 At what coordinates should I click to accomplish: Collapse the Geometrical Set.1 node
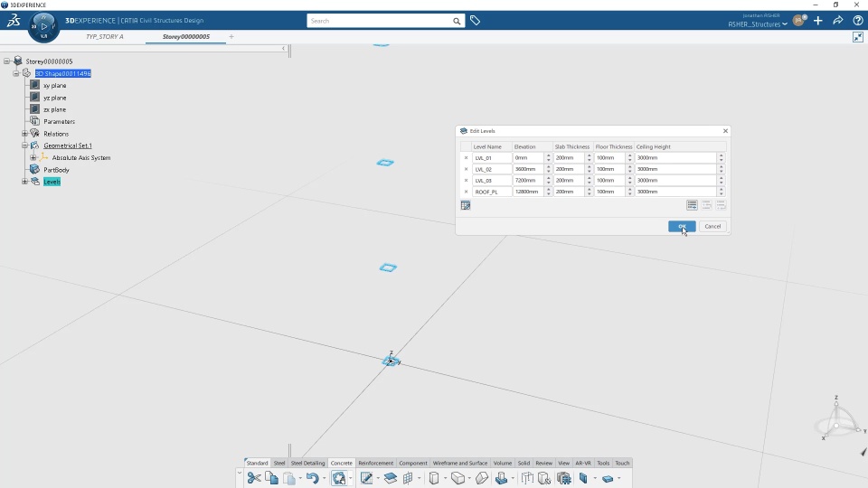click(24, 145)
